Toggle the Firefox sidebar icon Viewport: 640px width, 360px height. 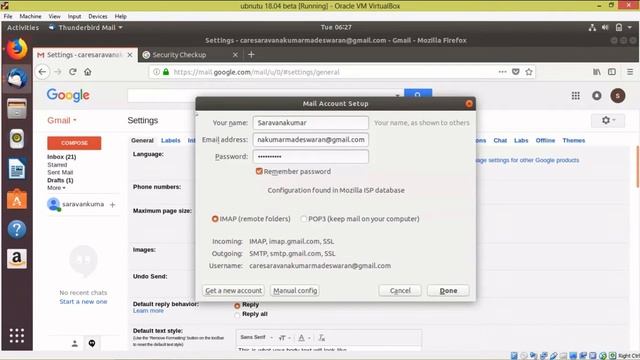612,72
